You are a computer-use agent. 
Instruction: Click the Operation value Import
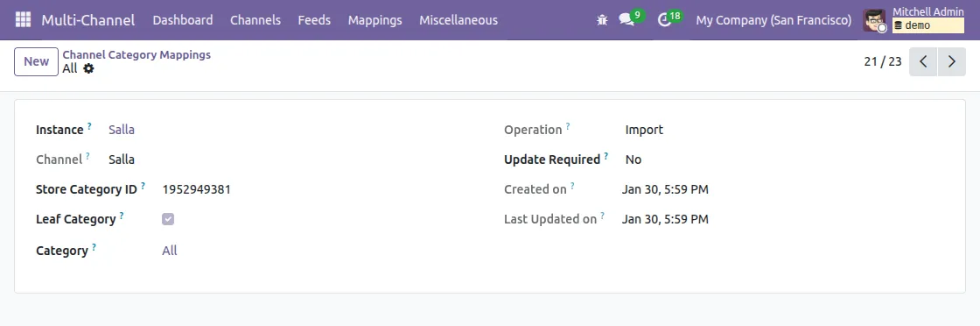coord(644,131)
